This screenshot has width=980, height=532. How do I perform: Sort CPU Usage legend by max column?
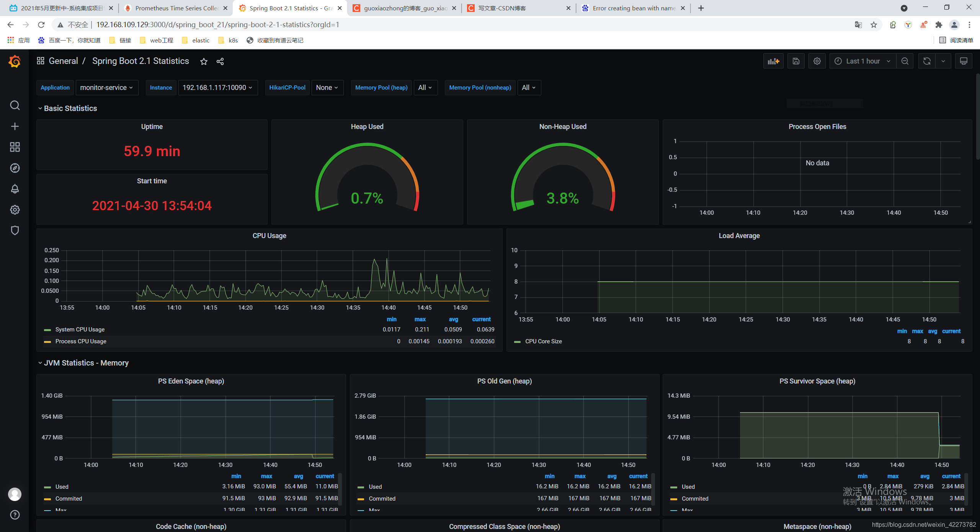pos(420,319)
